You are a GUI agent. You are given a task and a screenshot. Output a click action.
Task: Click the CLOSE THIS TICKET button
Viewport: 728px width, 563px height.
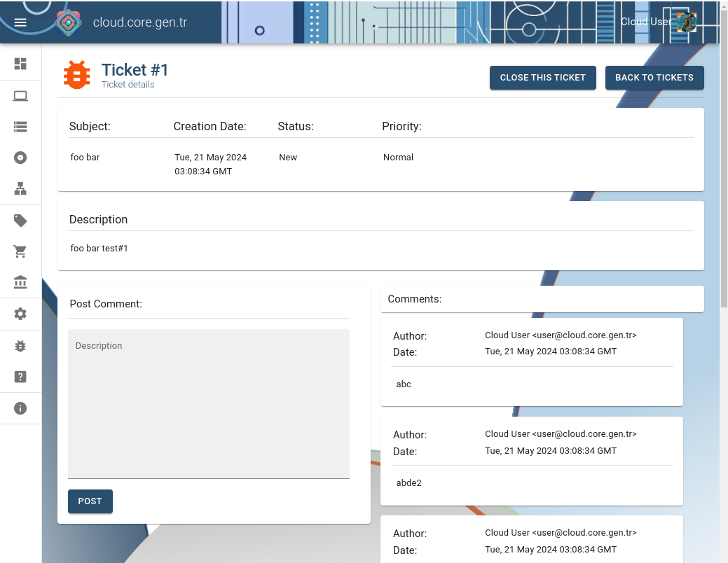pos(542,78)
